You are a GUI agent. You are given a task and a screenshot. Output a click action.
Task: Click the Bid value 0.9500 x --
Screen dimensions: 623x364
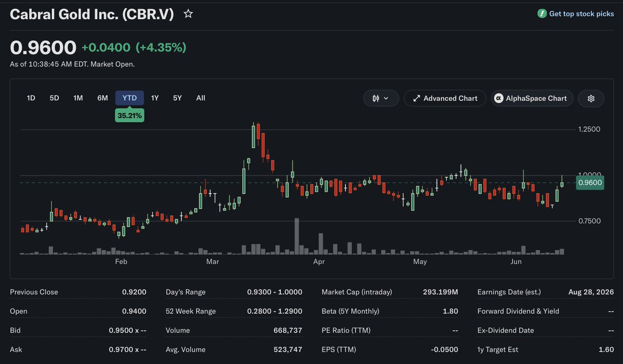(x=128, y=330)
